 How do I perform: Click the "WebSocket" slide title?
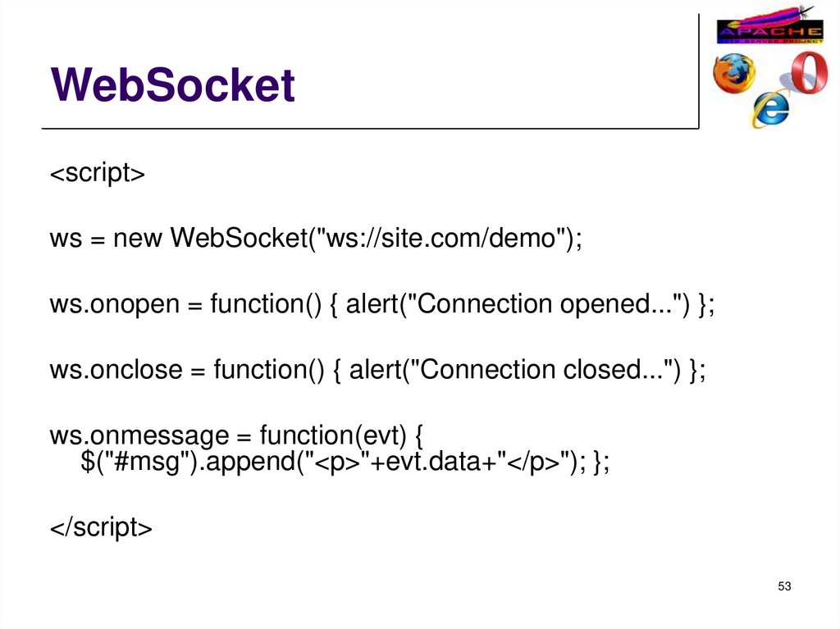click(x=172, y=86)
